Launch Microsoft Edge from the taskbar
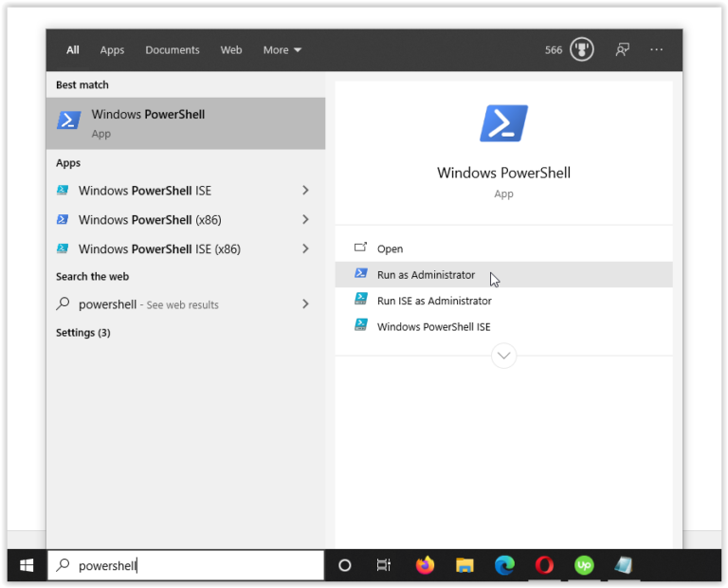 504,565
